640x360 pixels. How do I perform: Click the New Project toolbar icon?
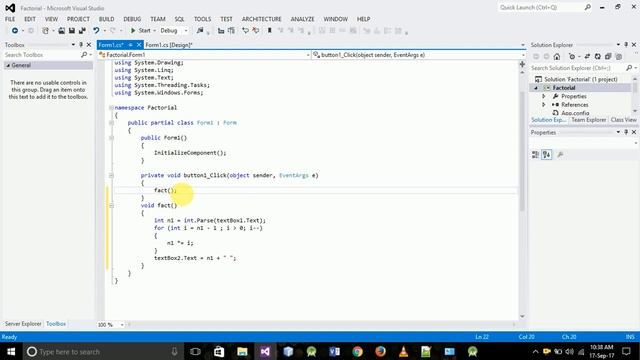tap(45, 31)
